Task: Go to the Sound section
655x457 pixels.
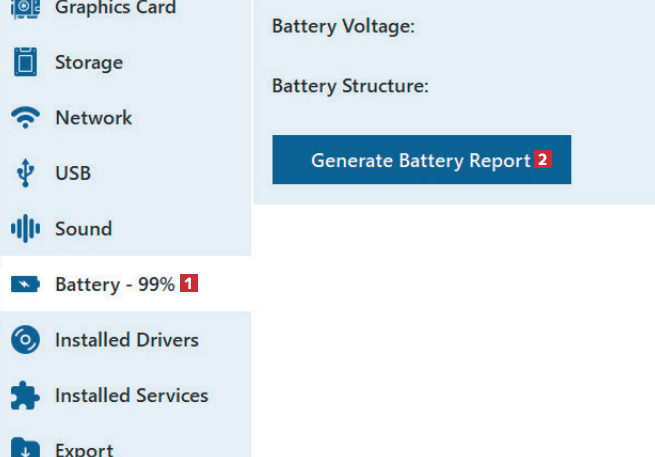Action: pyautogui.click(x=83, y=229)
